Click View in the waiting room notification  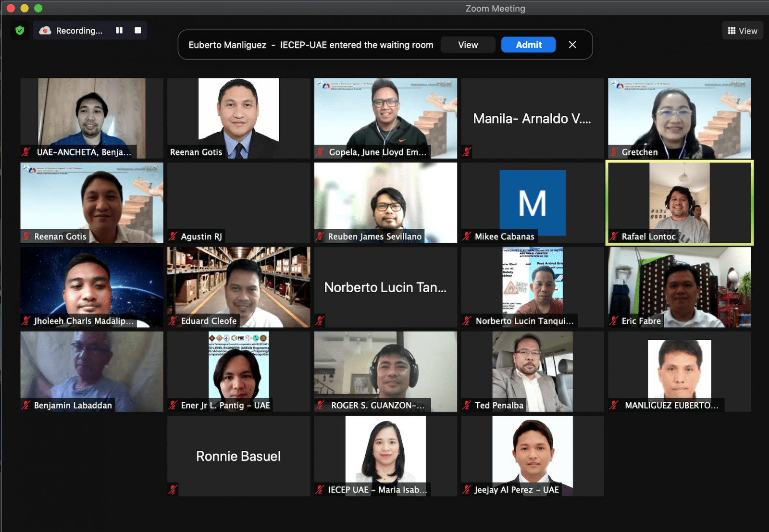468,45
